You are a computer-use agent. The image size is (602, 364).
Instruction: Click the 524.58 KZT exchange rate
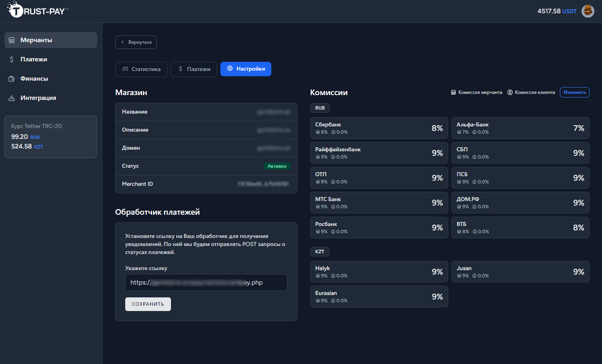27,146
